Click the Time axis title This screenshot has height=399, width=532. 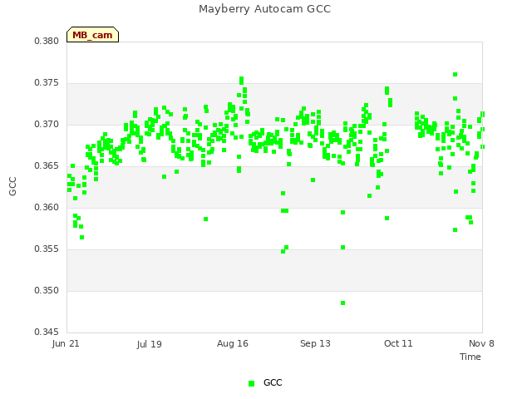coord(470,357)
